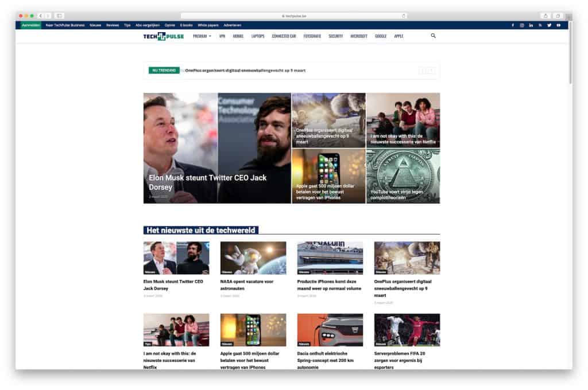Follow Naar TechPulse Business link
Viewport: 588px width, 390px height.
click(65, 25)
